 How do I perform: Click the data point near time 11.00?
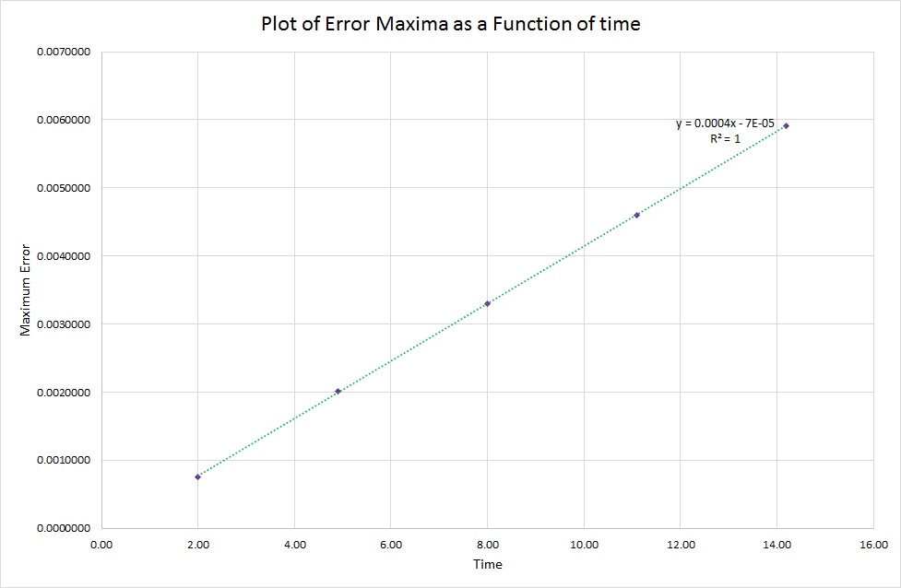point(636,215)
